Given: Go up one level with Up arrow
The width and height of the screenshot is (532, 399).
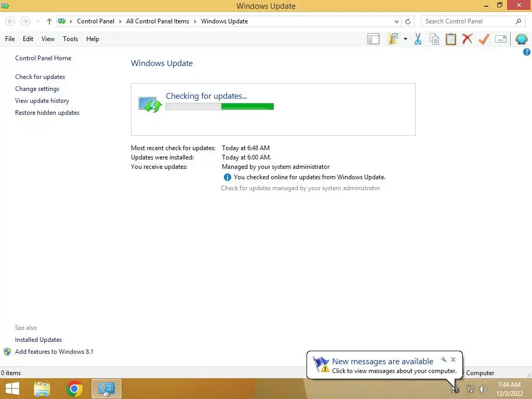Looking at the screenshot, I should [x=49, y=21].
